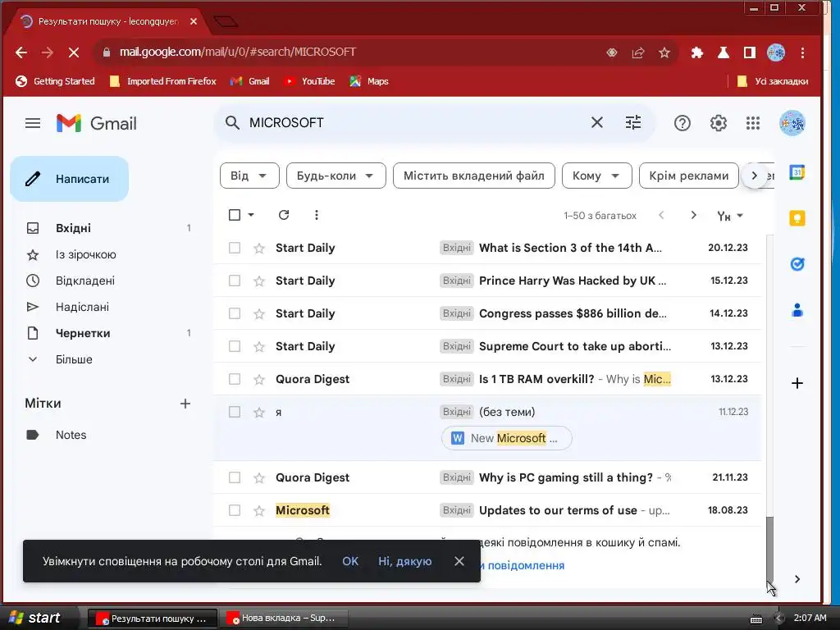Select the 'Supreme Court to take up' email checkbox
Screen dimensions: 840x630
click(x=235, y=346)
